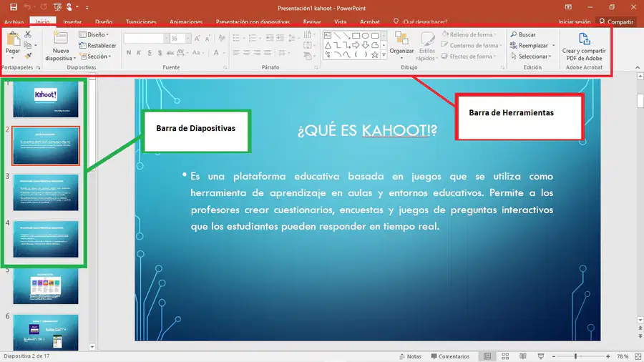The height and width of the screenshot is (362, 644).
Task: Paste with the Pegar clipboard icon
Action: [x=13, y=39]
